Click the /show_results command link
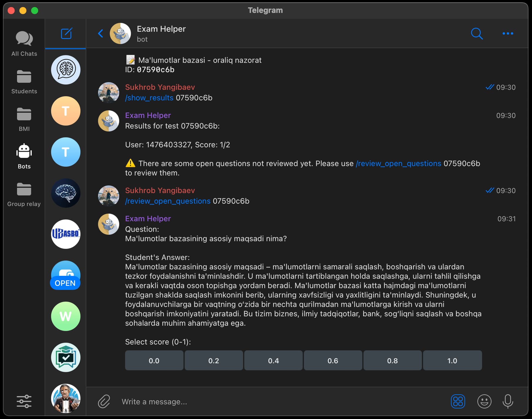The width and height of the screenshot is (532, 419). 149,98
